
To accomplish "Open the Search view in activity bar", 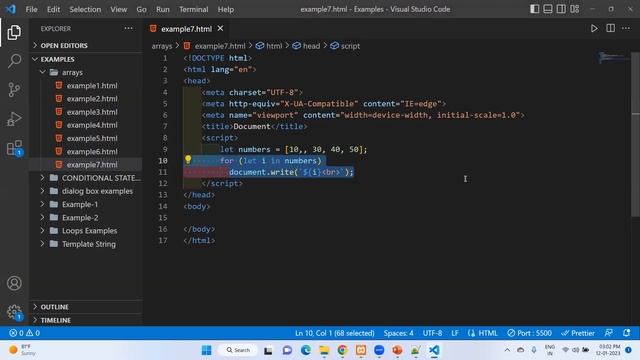I will pos(14,61).
